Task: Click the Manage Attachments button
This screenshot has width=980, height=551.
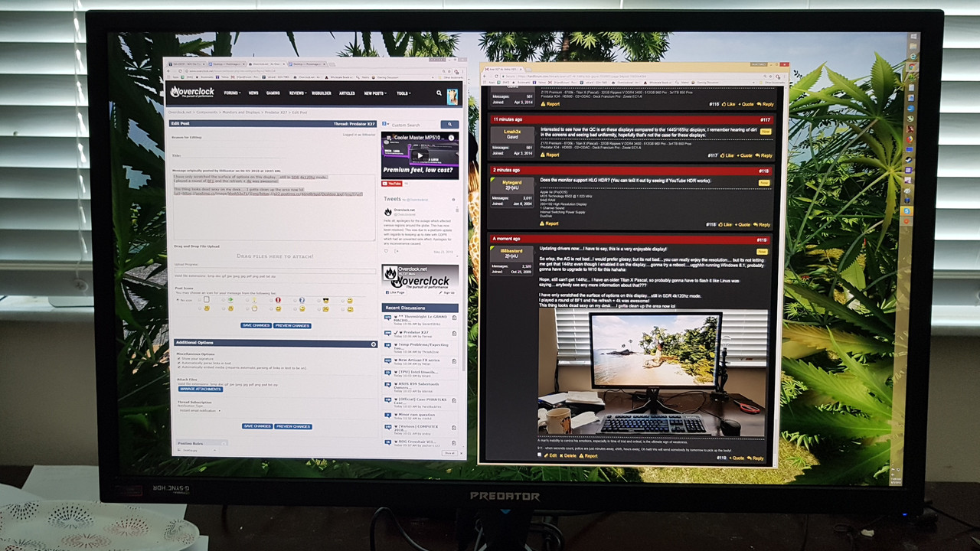Action: point(201,390)
